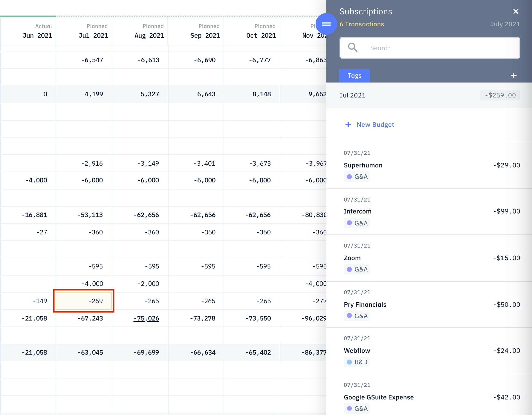
Task: Click the underlined -75,026 cell
Action: click(146, 318)
